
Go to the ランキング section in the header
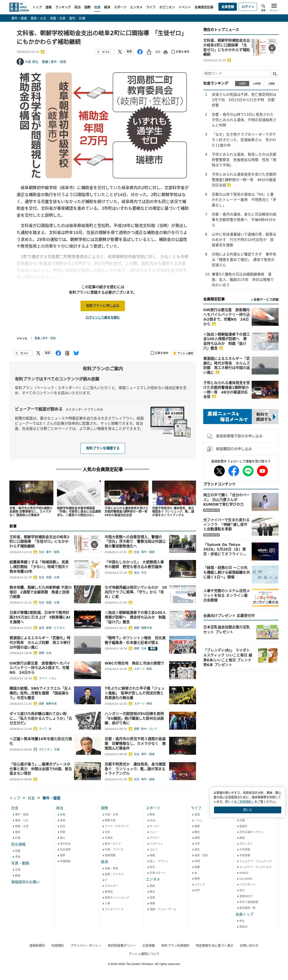coord(63,7)
